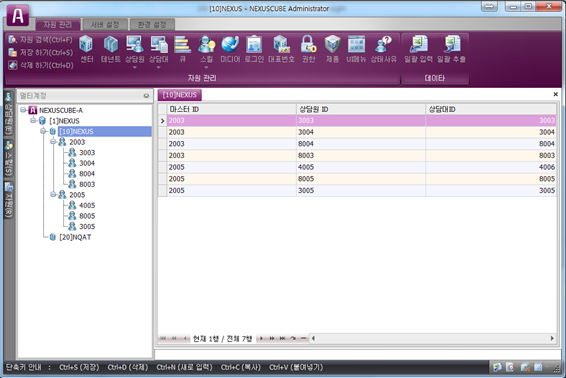Open the 센터 (center) resource icon

coord(86,49)
